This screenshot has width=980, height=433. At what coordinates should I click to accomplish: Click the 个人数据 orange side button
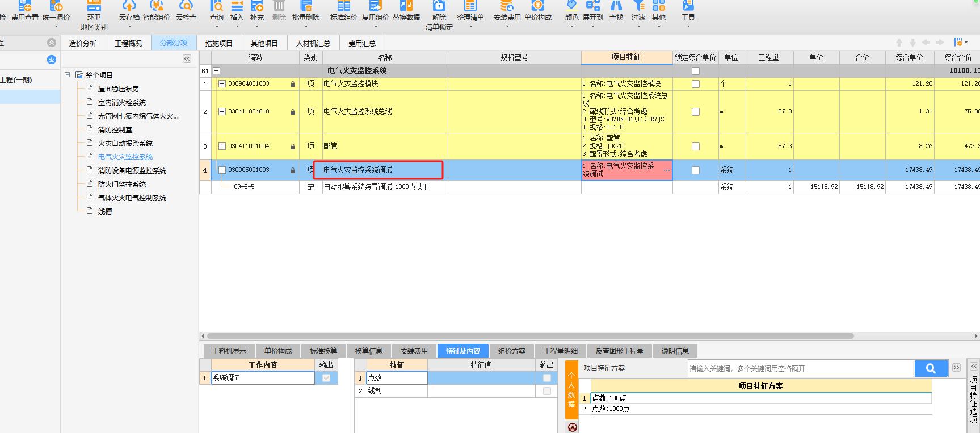(x=571, y=390)
